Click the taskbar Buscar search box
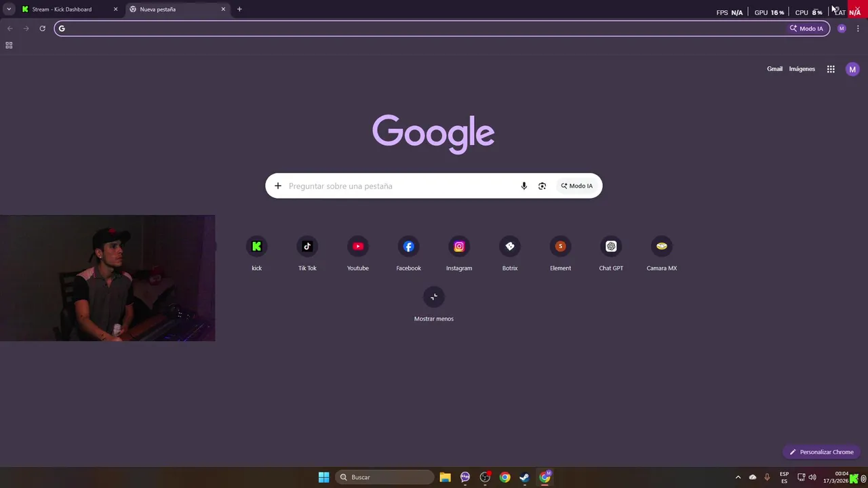Viewport: 868px width, 488px height. click(x=384, y=477)
